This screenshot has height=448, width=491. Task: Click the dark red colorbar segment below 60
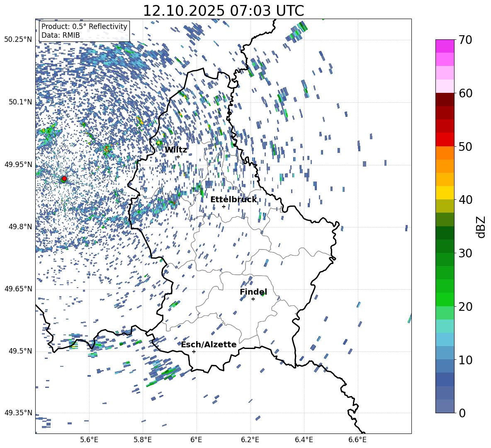445,100
